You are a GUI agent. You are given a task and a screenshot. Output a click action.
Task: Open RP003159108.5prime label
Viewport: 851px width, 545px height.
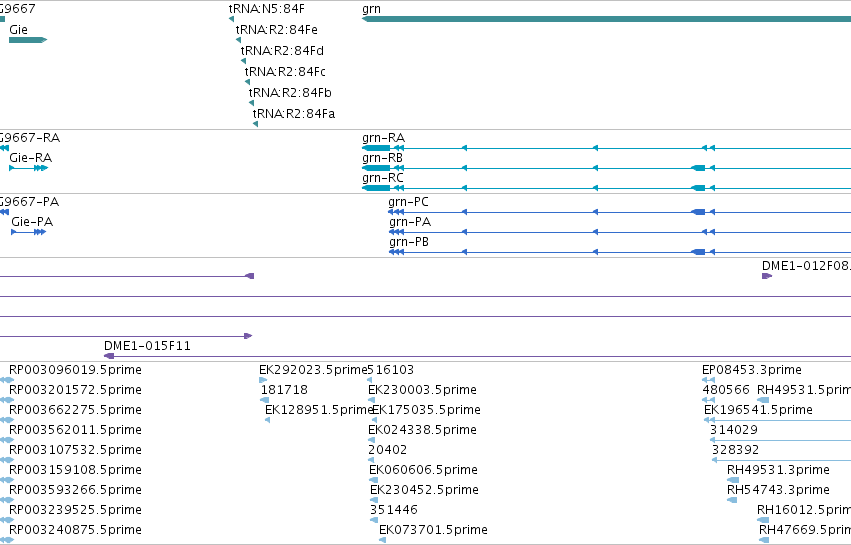75,470
